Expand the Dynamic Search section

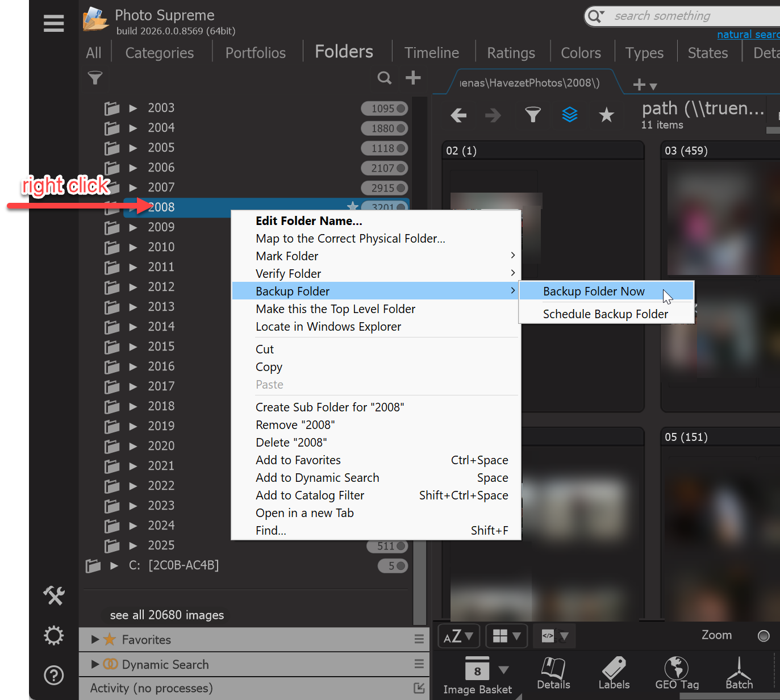point(95,664)
